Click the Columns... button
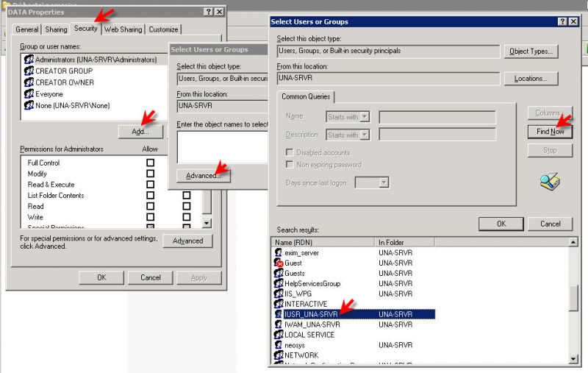The width and height of the screenshot is (588, 373). [x=550, y=113]
